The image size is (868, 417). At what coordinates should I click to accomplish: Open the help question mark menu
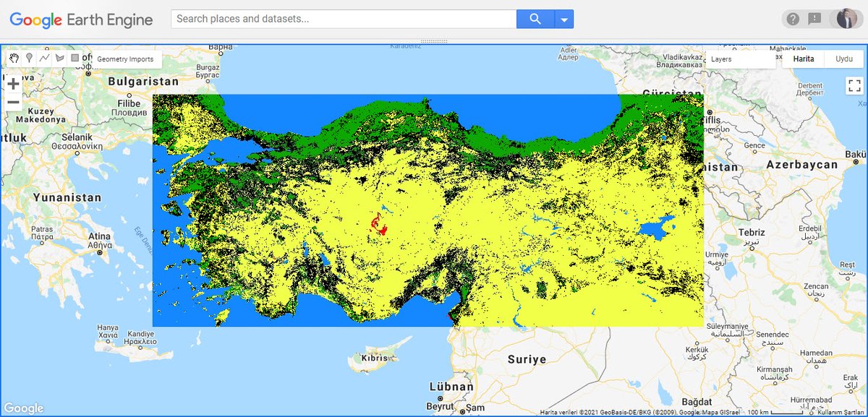pos(793,19)
